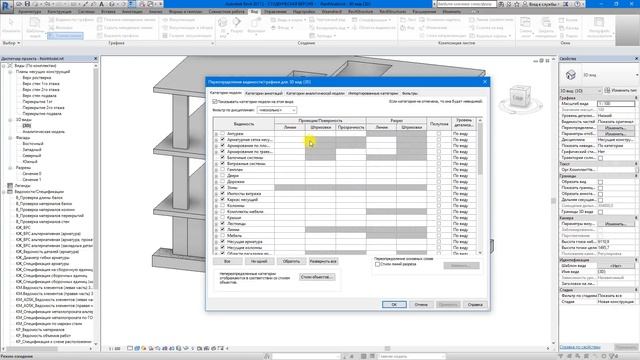Viewport: 640px width, 360px height.
Task: Collapse '3D виды' node in project browser
Action: point(10,120)
